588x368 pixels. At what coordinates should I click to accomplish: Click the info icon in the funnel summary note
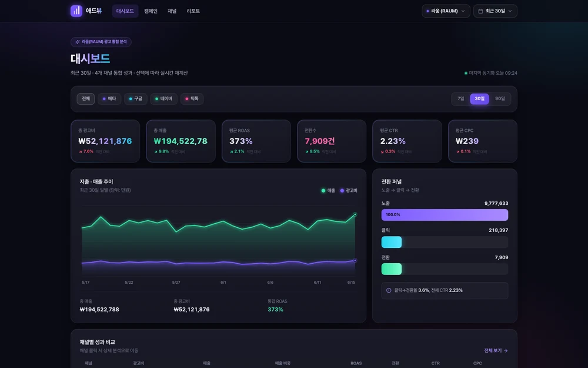[389, 290]
